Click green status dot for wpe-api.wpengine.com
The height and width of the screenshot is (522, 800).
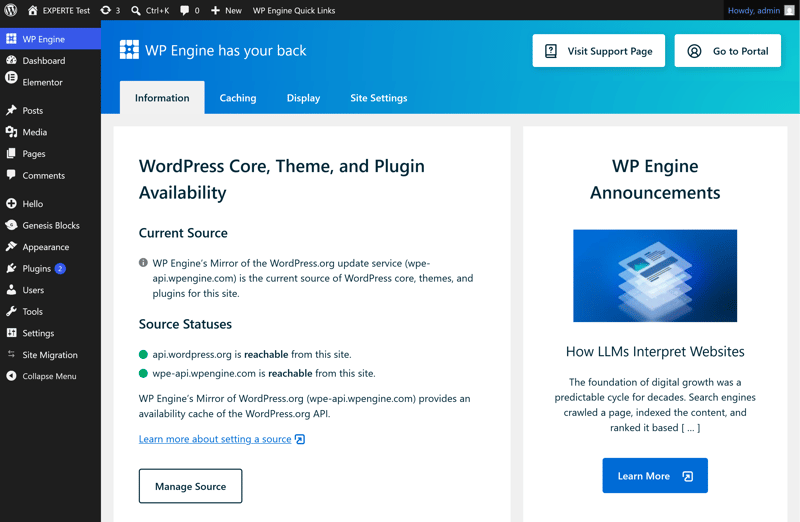[143, 373]
